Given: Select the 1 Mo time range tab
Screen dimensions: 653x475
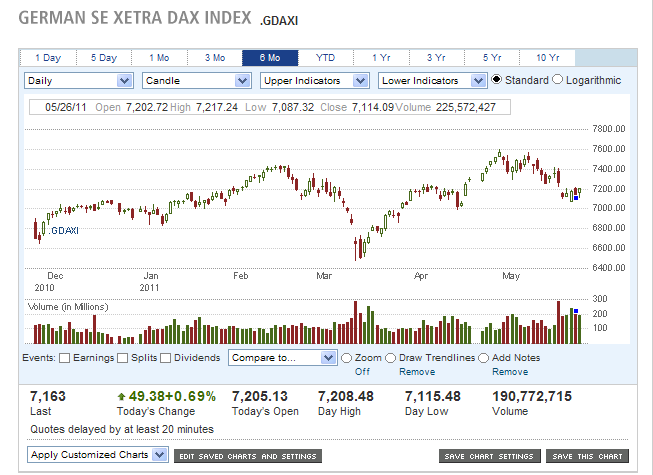Looking at the screenshot, I should pyautogui.click(x=160, y=58).
